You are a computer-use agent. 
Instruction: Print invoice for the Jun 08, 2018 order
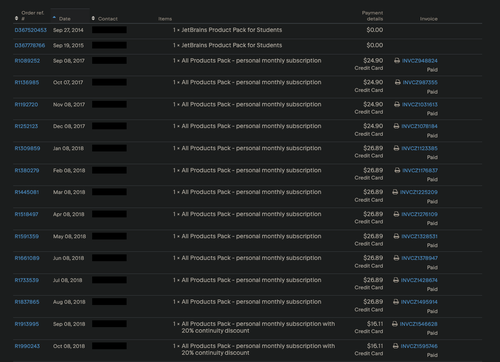coord(396,258)
